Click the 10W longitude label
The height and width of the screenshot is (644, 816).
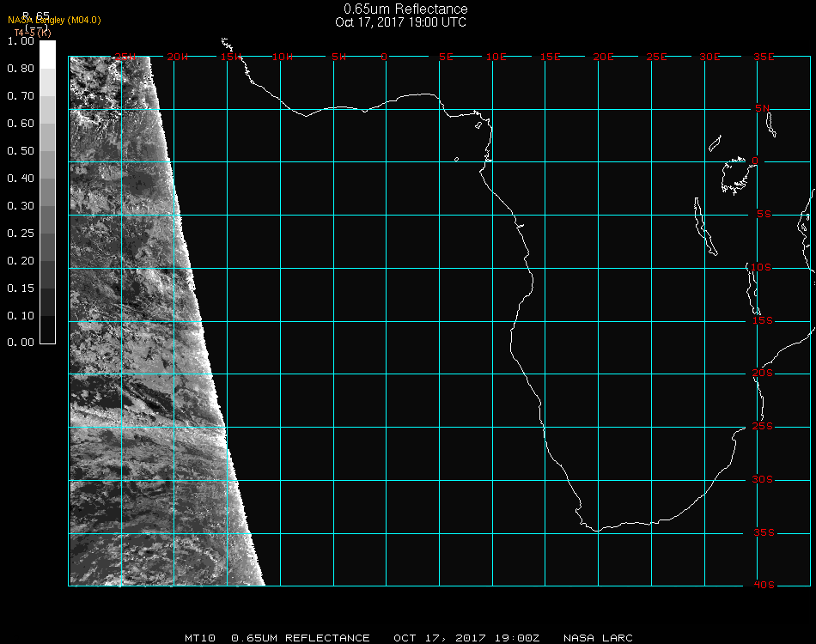pyautogui.click(x=283, y=57)
